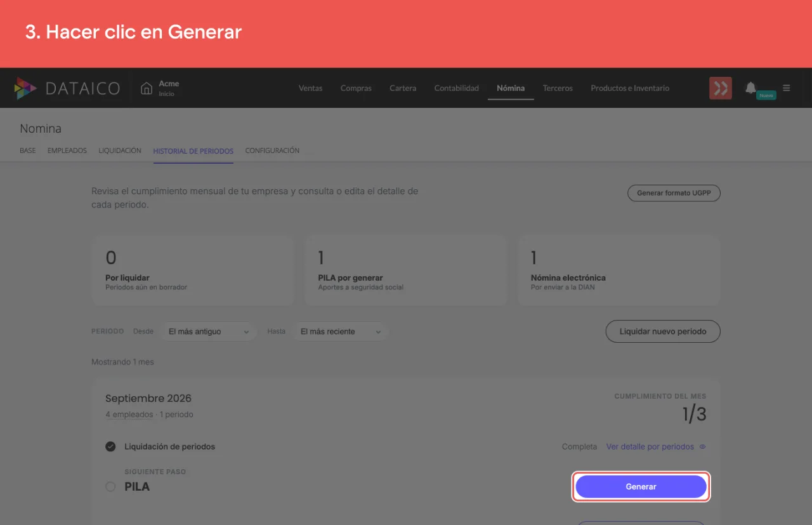Select the PILA step radio circle
Image resolution: width=812 pixels, height=525 pixels.
point(110,487)
